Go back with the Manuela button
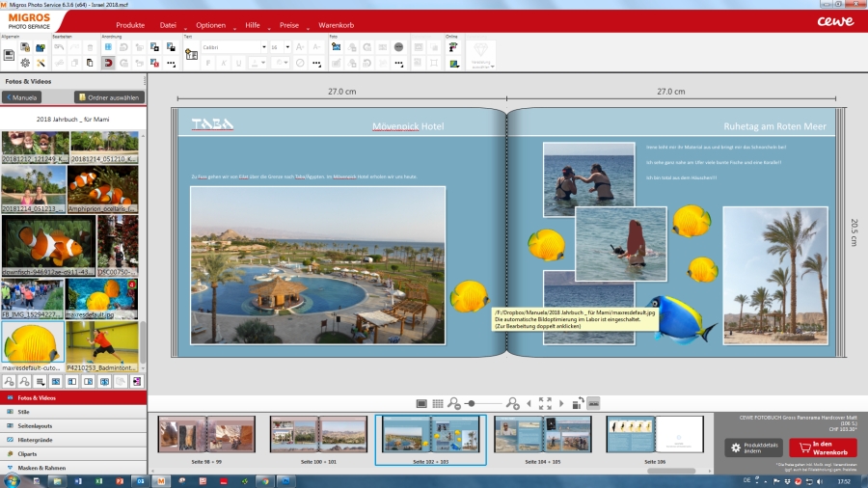Viewport: 868px width, 488px height. click(x=22, y=97)
